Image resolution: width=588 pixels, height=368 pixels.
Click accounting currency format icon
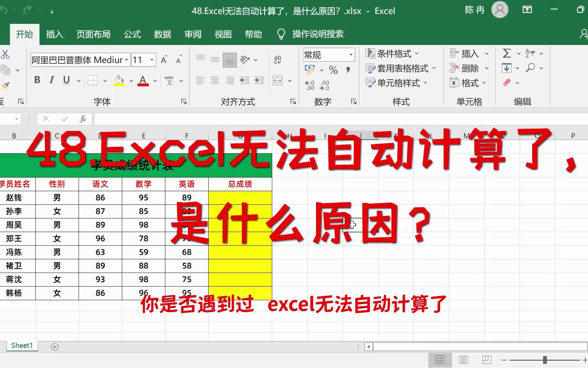point(310,70)
